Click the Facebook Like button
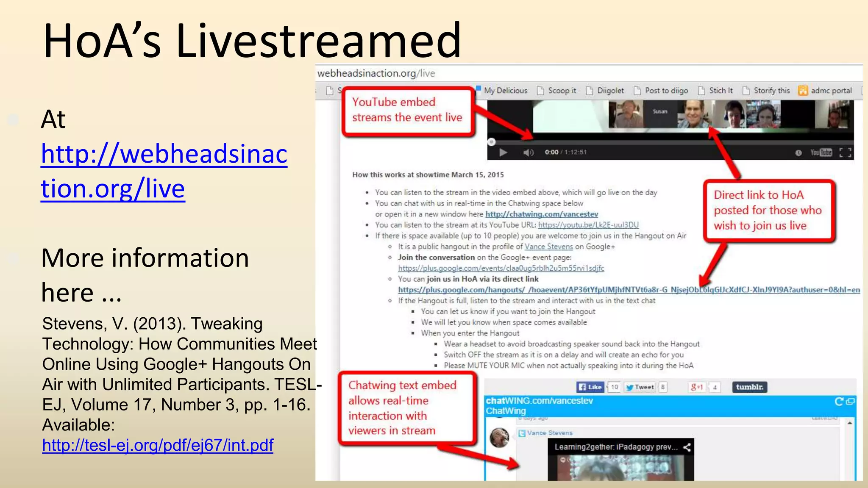This screenshot has width=868, height=488. 590,387
